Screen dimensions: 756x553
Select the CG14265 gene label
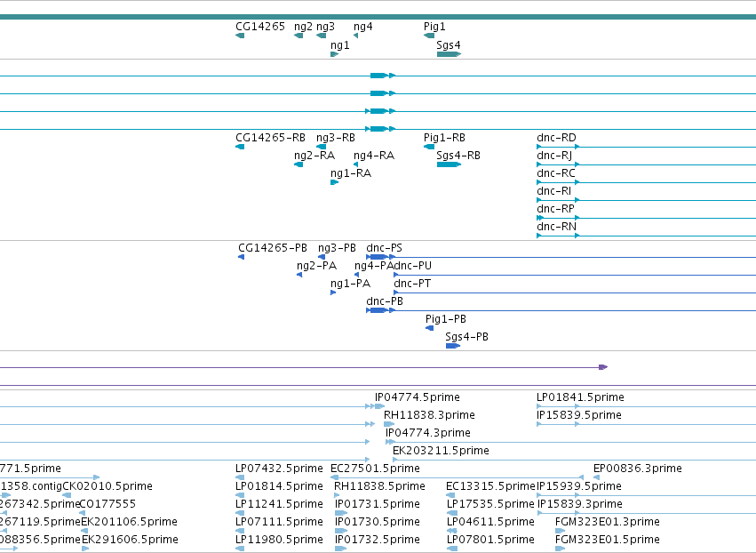[x=260, y=27]
